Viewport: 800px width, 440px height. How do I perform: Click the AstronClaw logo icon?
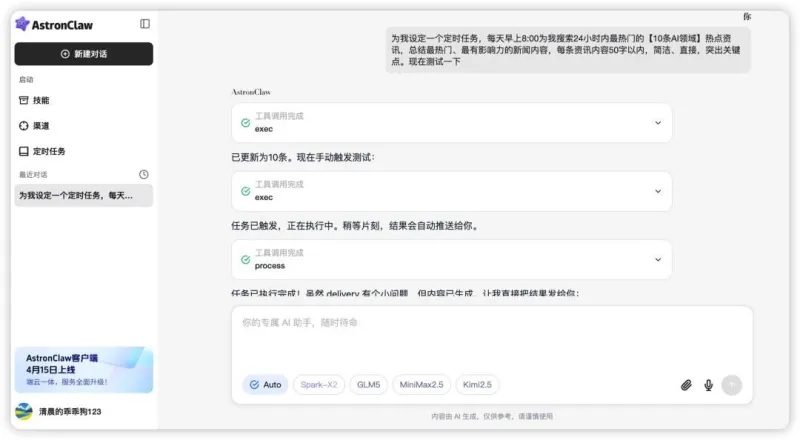pos(22,24)
